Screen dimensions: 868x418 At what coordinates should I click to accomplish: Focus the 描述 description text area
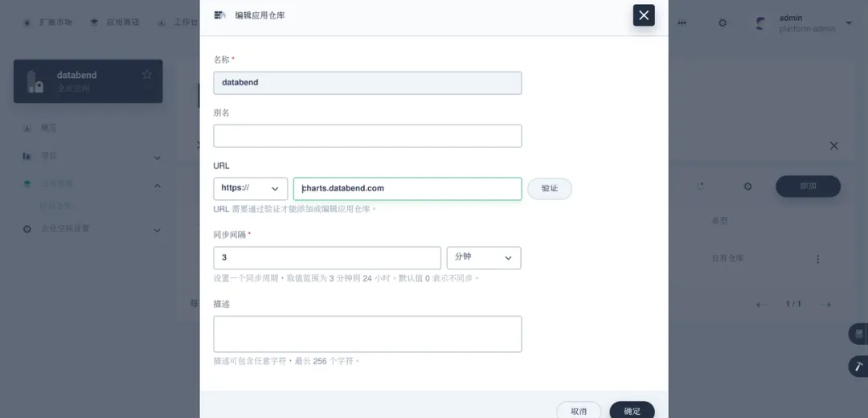pos(367,334)
